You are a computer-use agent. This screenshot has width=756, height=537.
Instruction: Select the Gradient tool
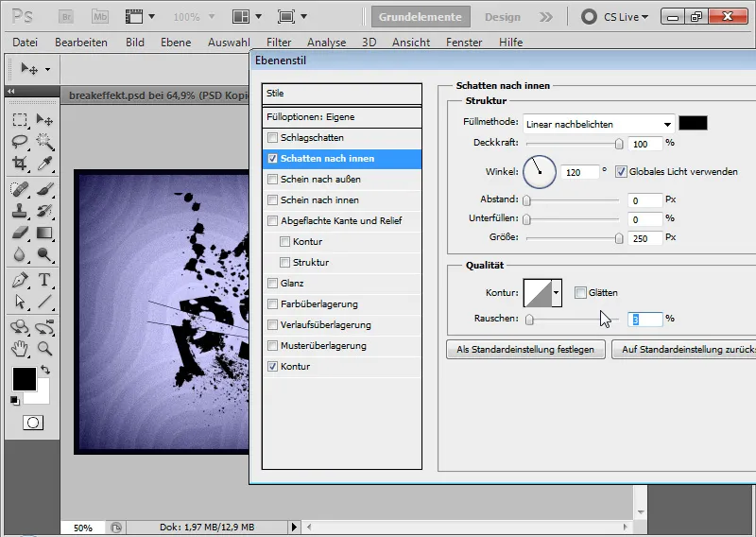tap(44, 233)
